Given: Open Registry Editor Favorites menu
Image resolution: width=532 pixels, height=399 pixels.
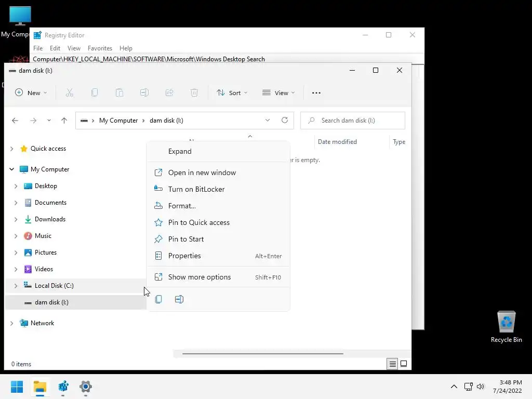Looking at the screenshot, I should (100, 48).
